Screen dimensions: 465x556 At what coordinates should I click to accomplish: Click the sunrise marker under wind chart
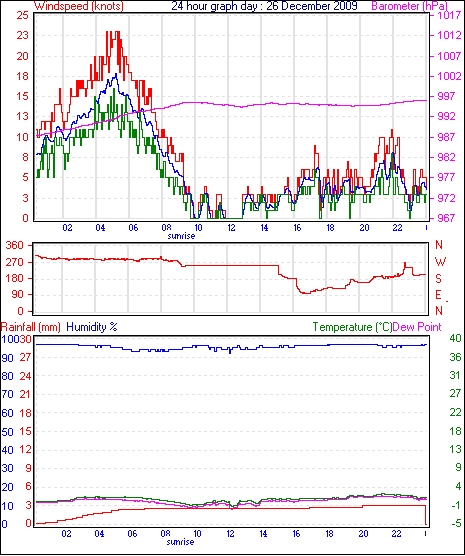(x=181, y=236)
